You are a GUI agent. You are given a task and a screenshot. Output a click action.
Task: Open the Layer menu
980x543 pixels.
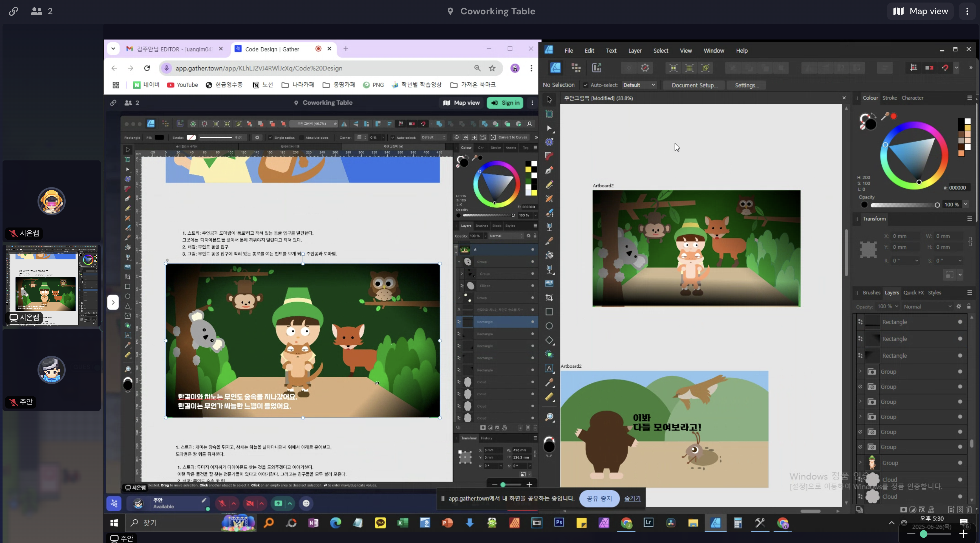coord(635,51)
